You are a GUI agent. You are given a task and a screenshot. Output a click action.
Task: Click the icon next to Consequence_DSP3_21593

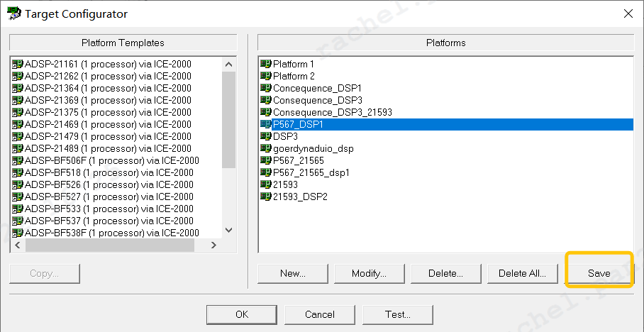[x=266, y=112]
